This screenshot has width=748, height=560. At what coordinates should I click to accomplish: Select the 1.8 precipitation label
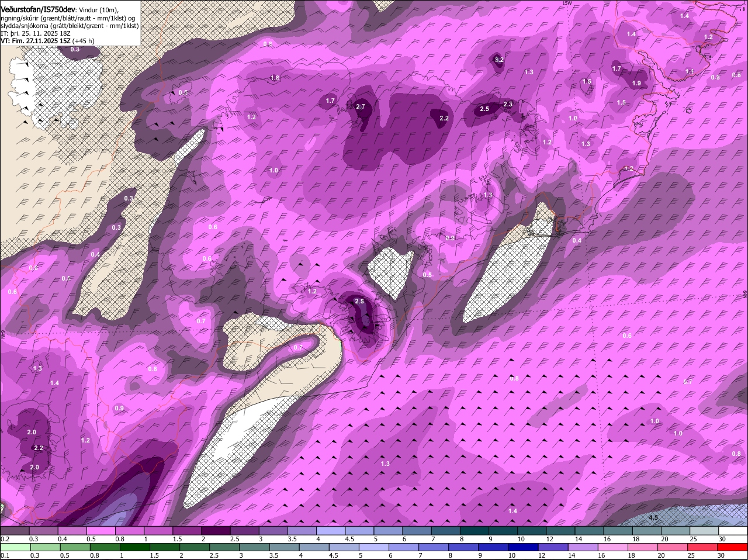point(275,78)
